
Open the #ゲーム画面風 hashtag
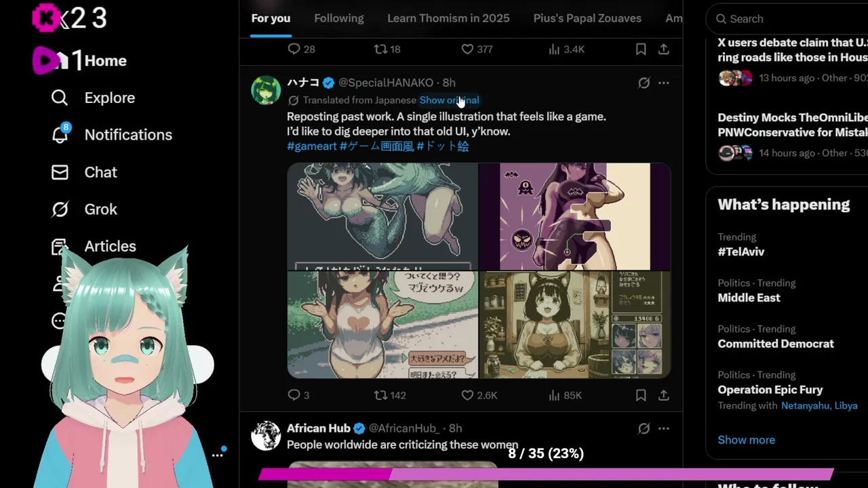point(376,146)
